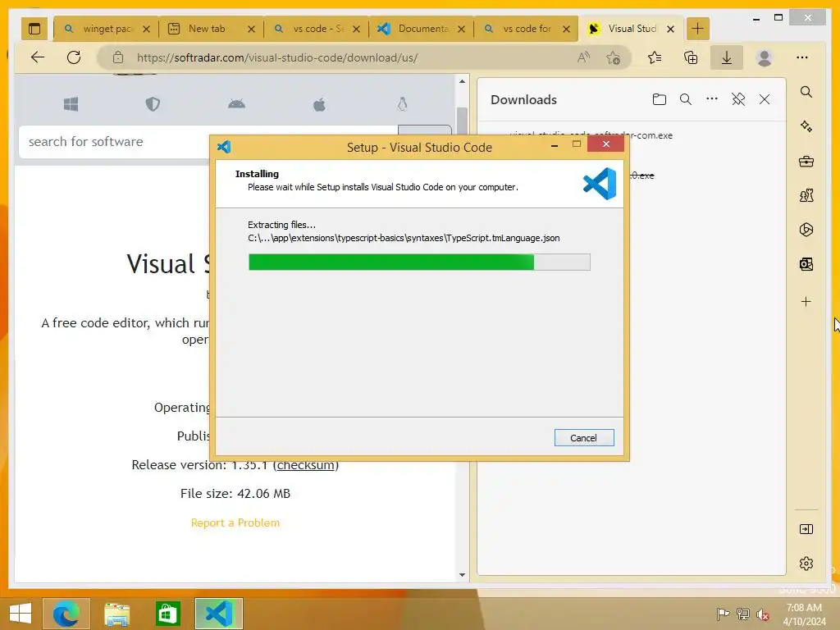Viewport: 840px width, 630px height.
Task: Close the Downloads panel
Action: (765, 99)
